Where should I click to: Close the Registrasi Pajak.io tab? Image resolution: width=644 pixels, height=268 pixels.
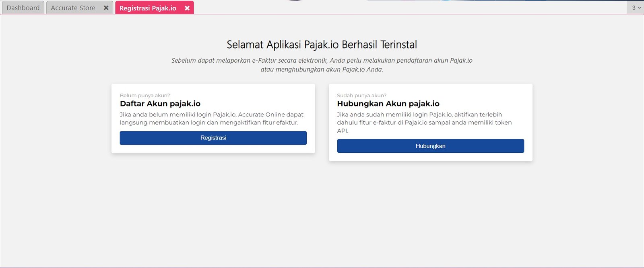pyautogui.click(x=187, y=8)
